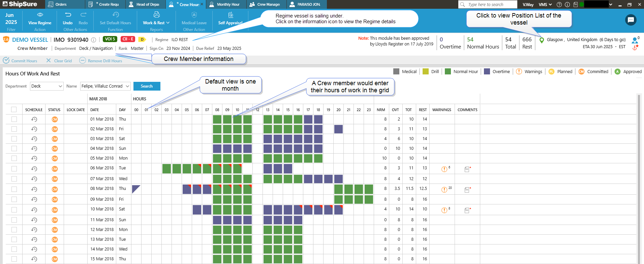Click the Commit Hours button
The width and height of the screenshot is (644, 264).
pyautogui.click(x=20, y=61)
